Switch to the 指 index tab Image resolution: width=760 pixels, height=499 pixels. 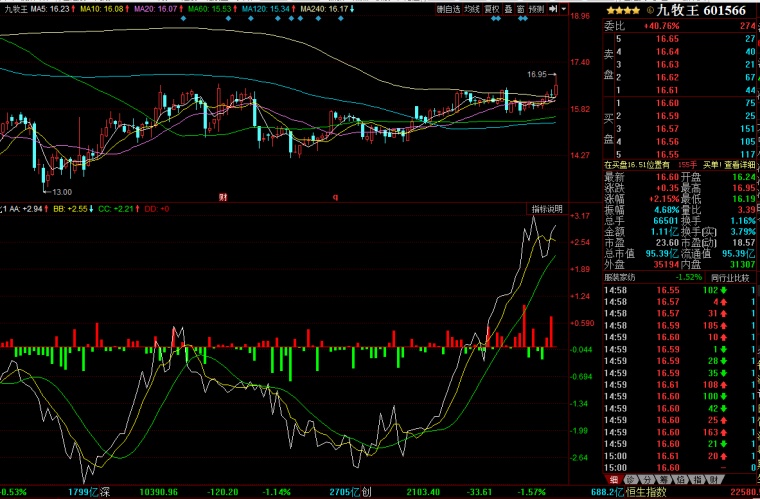[x=697, y=480]
